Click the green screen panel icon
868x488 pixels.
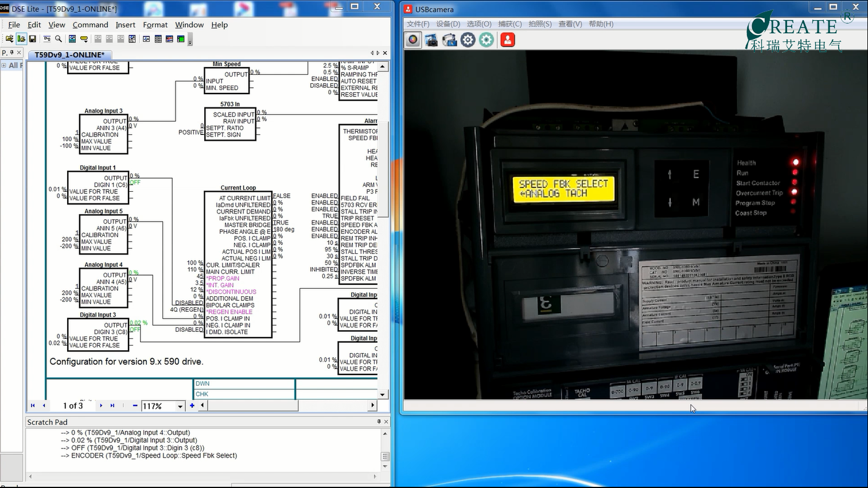[x=181, y=39]
